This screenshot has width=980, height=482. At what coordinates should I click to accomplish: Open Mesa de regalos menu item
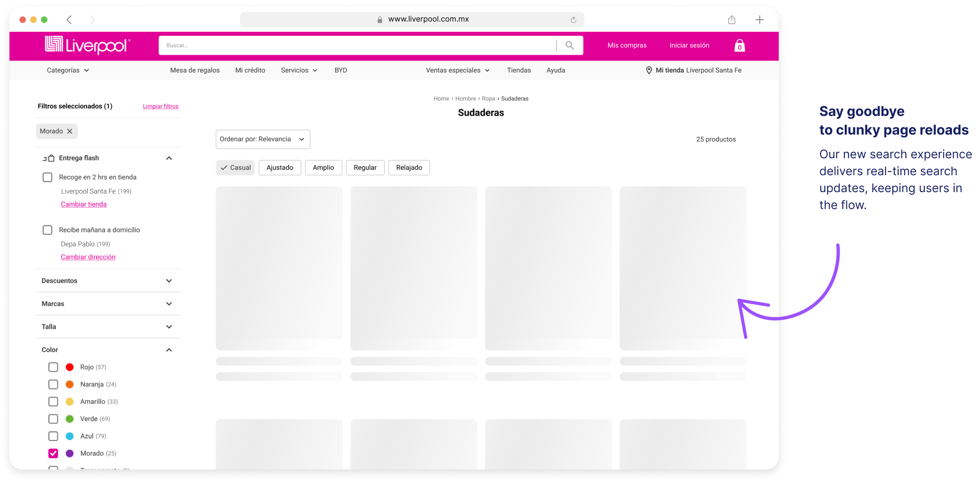coord(194,70)
